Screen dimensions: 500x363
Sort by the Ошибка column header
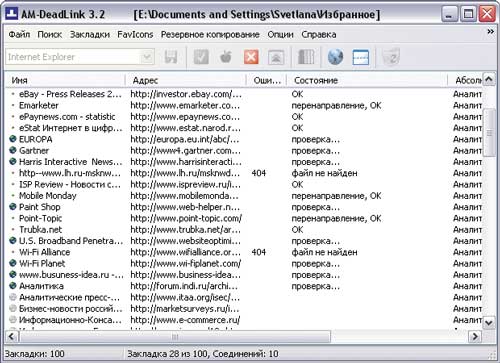pos(266,80)
